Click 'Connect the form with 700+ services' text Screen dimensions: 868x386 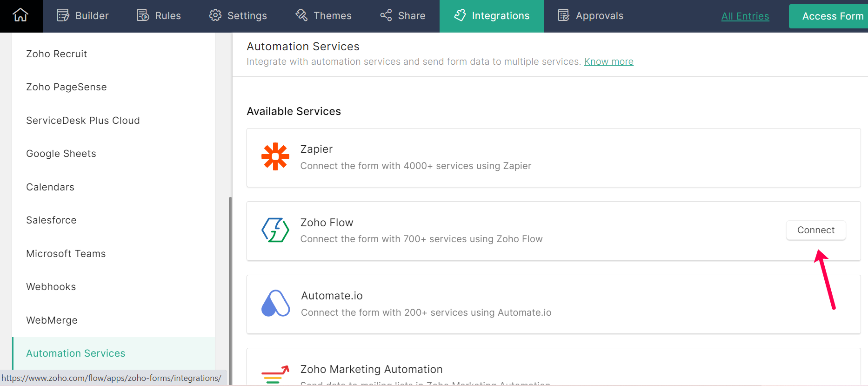point(421,239)
